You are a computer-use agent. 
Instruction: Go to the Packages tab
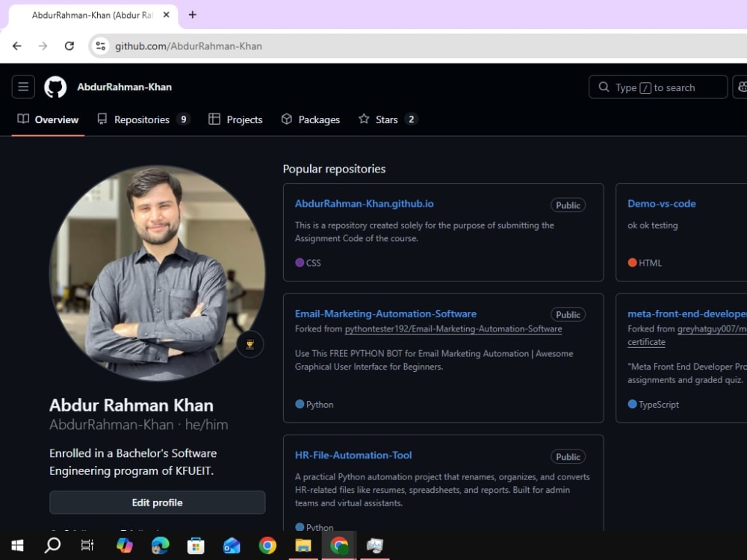pyautogui.click(x=311, y=119)
